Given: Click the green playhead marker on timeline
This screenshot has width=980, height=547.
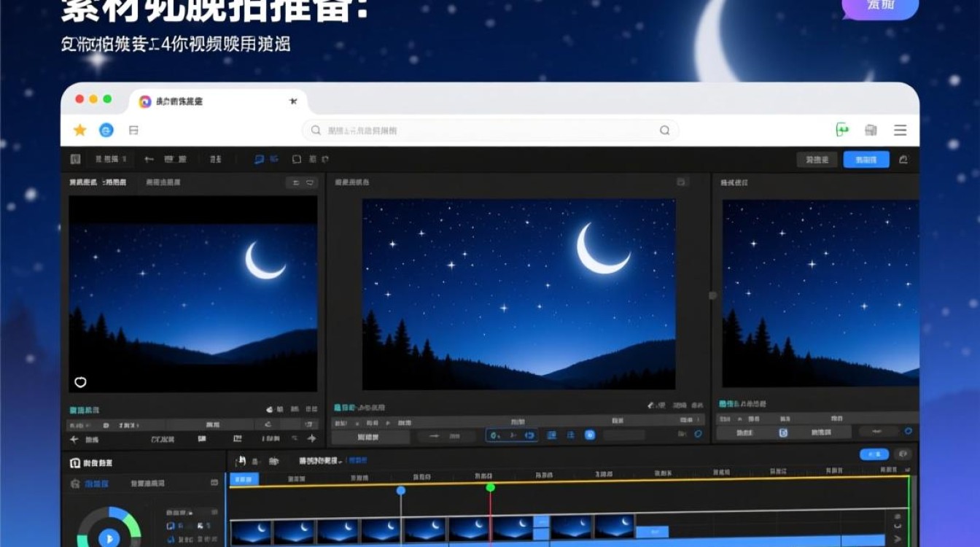Looking at the screenshot, I should point(490,487).
